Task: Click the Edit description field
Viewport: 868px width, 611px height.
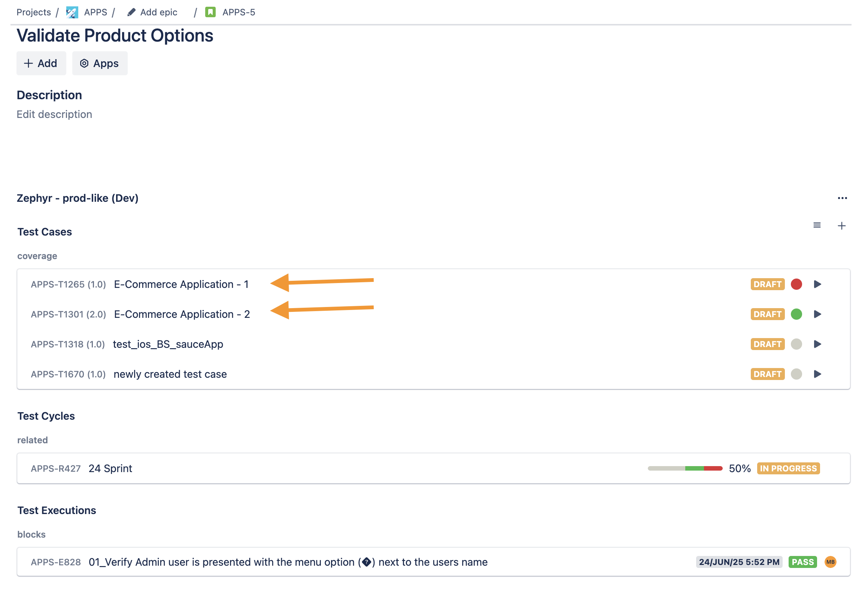Action: click(x=54, y=114)
